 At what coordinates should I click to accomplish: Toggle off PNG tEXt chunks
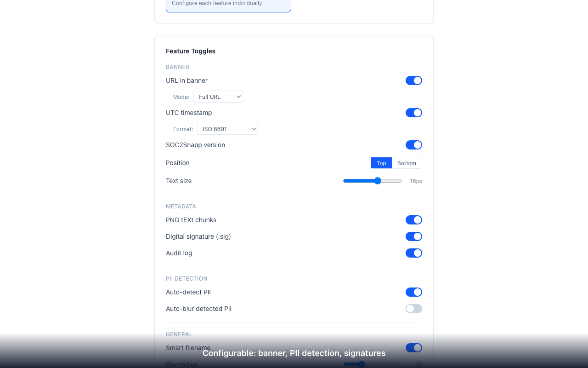click(x=413, y=219)
